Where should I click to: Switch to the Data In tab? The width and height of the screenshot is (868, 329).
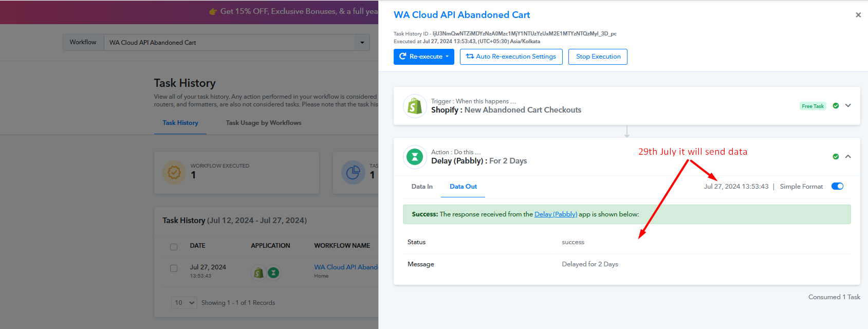[422, 187]
